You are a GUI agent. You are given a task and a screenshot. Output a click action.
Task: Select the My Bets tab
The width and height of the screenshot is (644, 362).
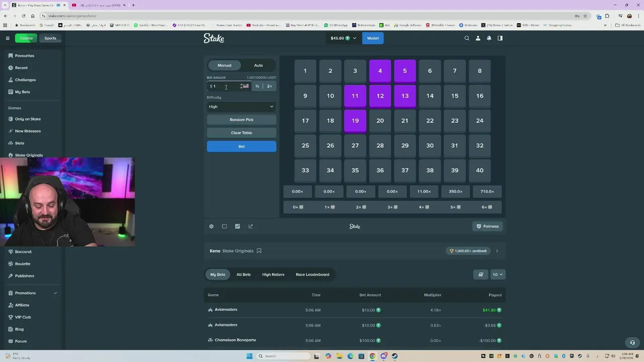[218, 275]
